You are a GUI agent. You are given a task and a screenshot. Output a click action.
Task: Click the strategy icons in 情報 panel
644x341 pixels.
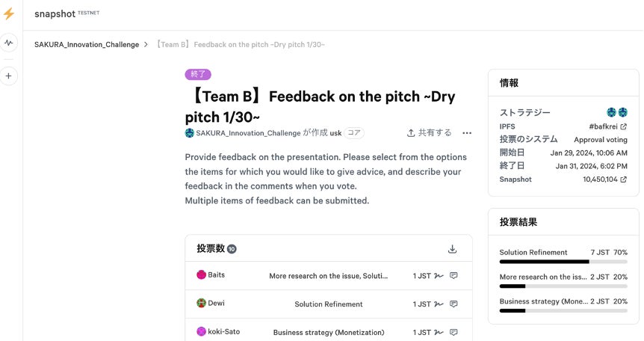point(617,112)
